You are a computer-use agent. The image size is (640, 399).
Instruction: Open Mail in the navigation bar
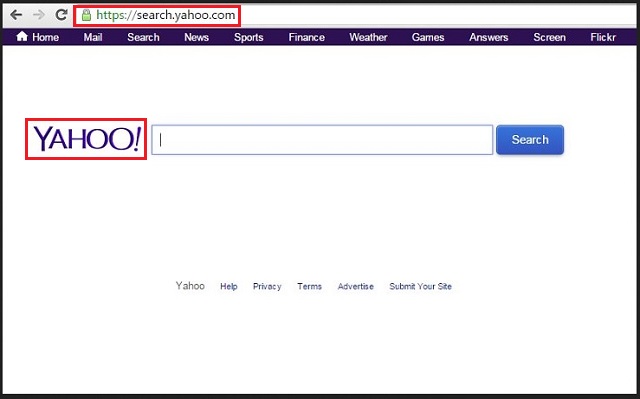(93, 37)
